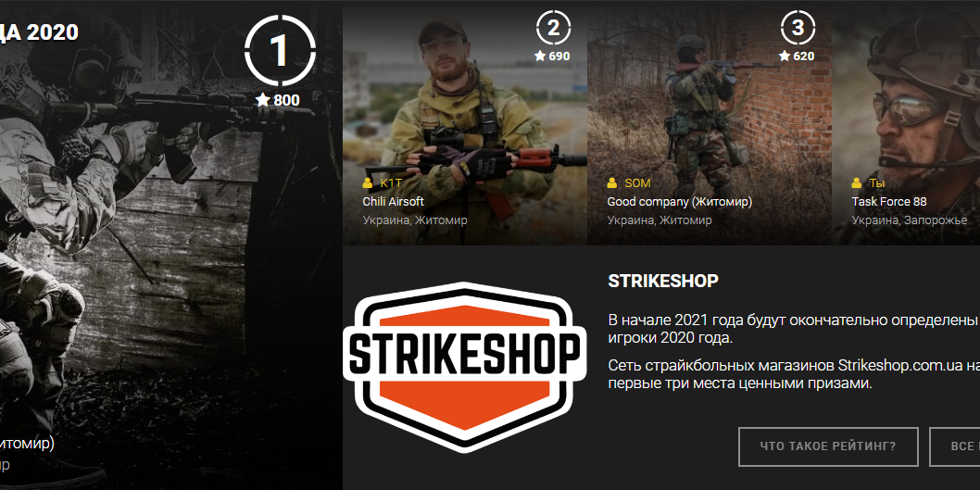Click the star icon beside 690
Viewport: 980px width, 490px height.
tap(540, 57)
